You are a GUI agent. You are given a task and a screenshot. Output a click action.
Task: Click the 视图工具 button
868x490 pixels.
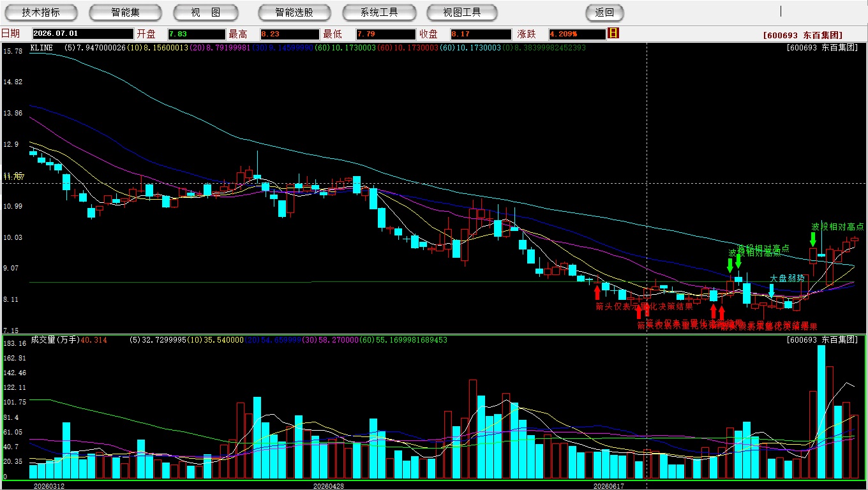pyautogui.click(x=462, y=12)
